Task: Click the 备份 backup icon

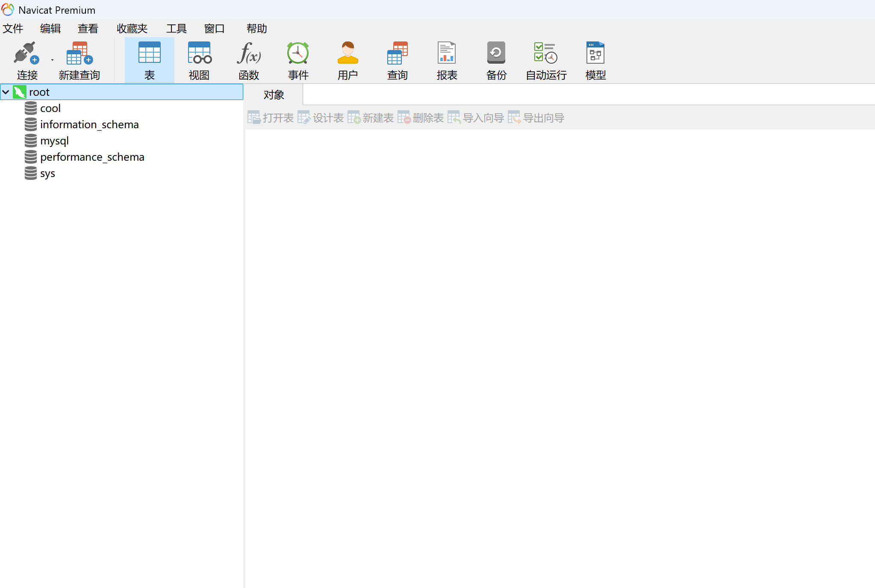Action: (x=496, y=53)
